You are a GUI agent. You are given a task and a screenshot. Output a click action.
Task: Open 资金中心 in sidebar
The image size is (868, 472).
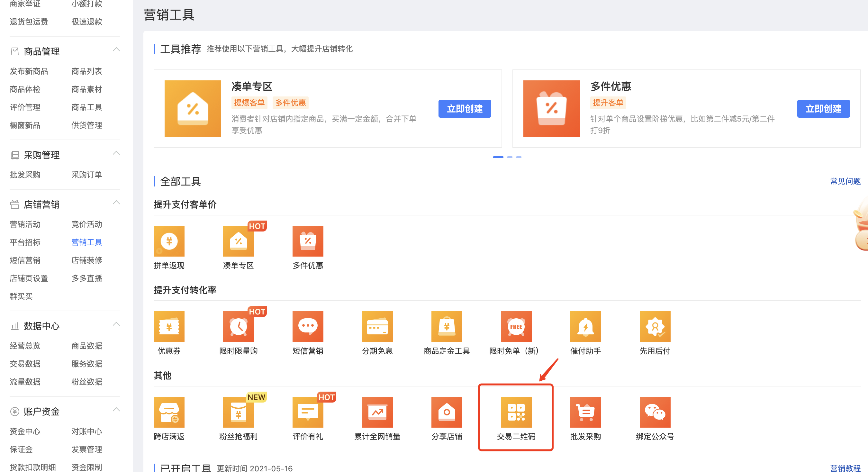tap(25, 431)
